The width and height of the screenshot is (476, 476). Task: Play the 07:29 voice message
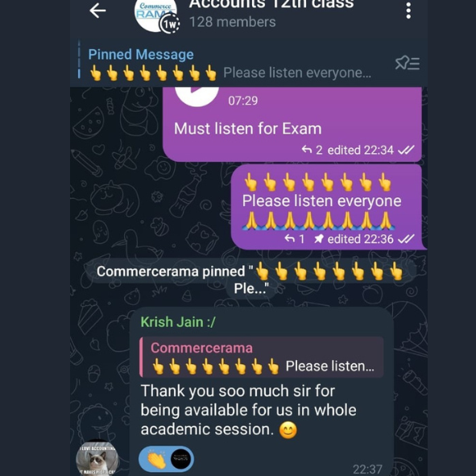pyautogui.click(x=197, y=96)
